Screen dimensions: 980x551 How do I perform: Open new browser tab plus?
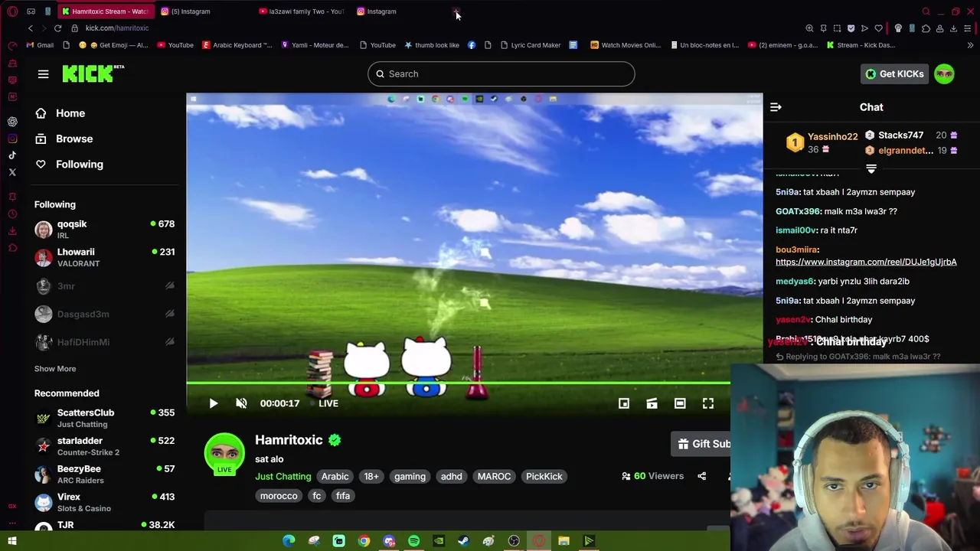[456, 11]
